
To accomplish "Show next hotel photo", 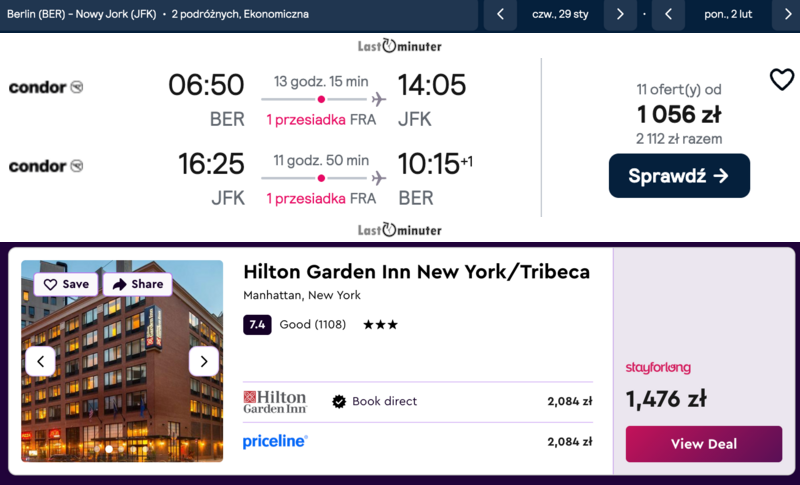I will point(204,361).
